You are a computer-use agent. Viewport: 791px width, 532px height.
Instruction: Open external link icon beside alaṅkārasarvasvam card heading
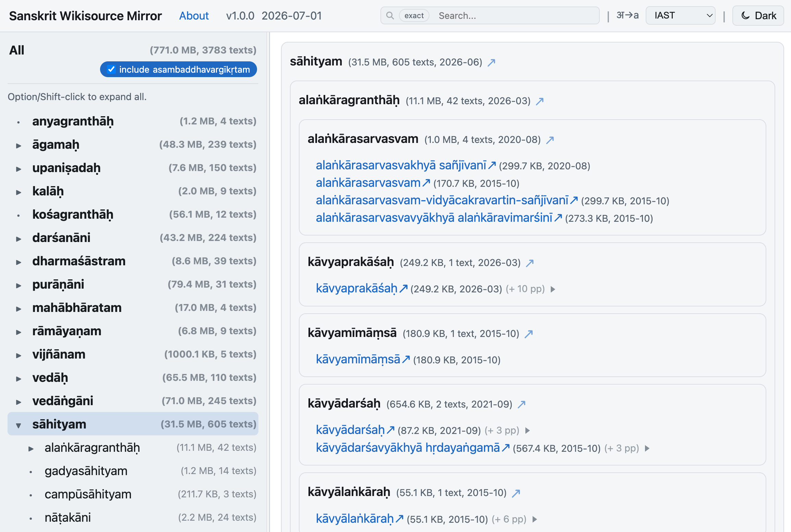pos(550,140)
